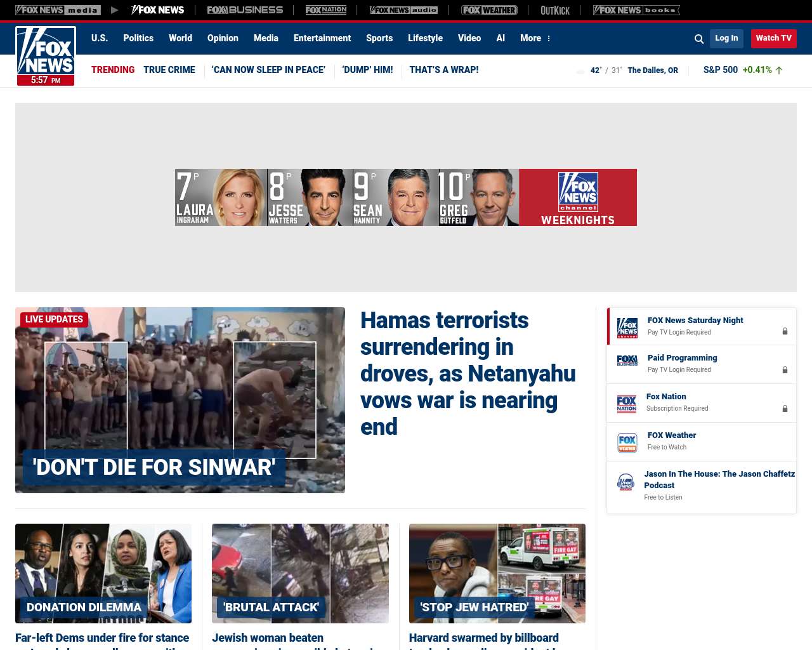Go to Fox Business network logo
Image resolution: width=812 pixels, height=650 pixels.
click(245, 10)
